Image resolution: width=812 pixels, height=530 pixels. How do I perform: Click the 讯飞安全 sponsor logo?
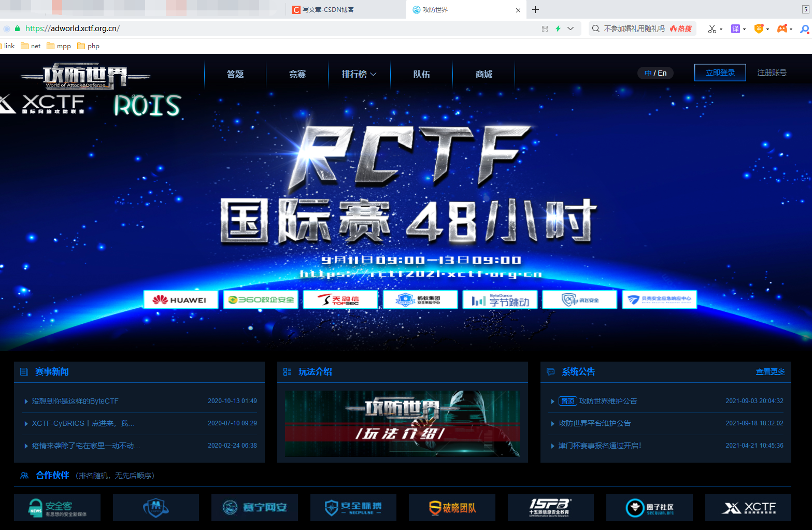[580, 299]
